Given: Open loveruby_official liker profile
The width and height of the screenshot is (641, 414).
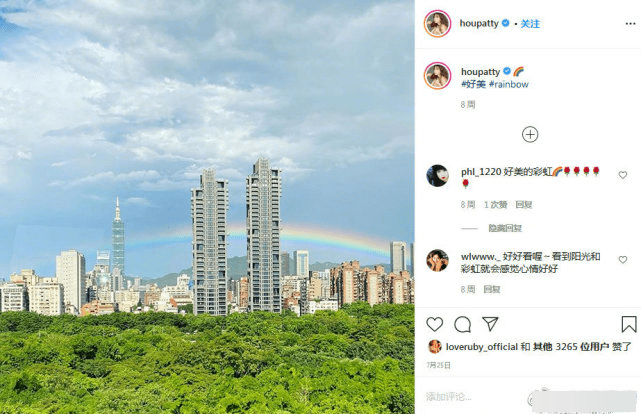Looking at the screenshot, I should [x=482, y=347].
